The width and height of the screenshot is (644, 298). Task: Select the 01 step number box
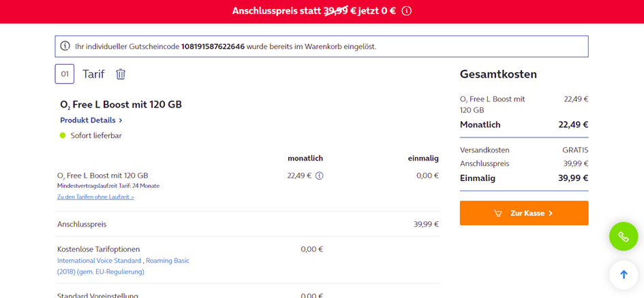coord(65,74)
